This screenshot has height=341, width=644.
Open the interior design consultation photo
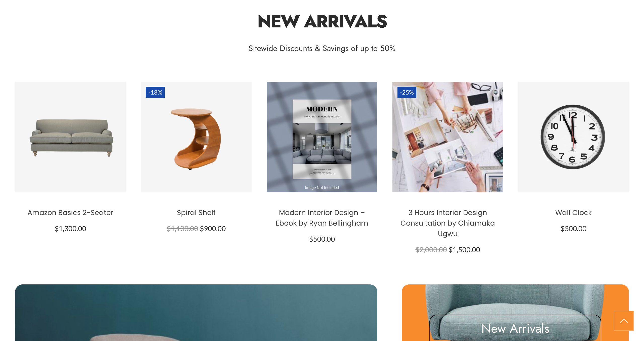[448, 137]
